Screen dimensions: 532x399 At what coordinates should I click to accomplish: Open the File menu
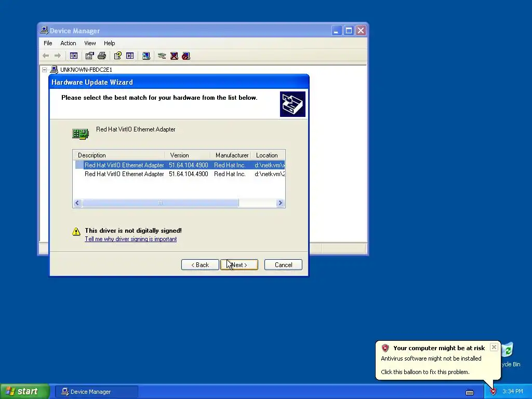(x=48, y=43)
